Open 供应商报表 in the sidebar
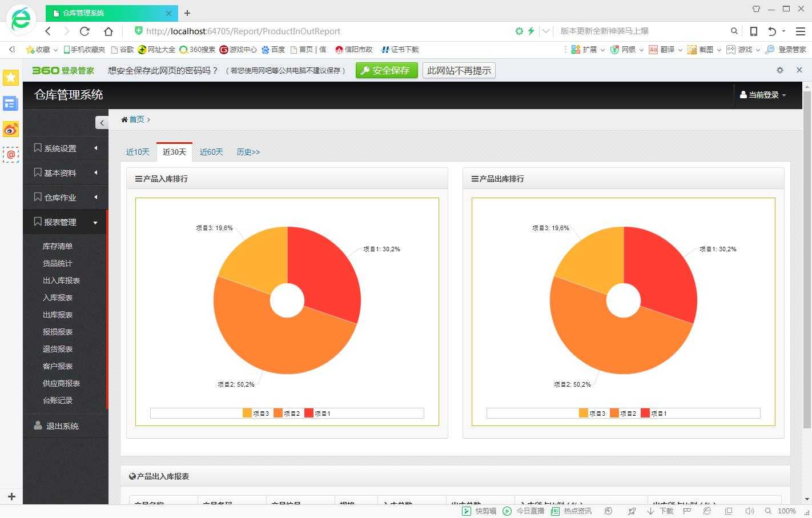Screen dimensions: 812x518 tap(61, 383)
